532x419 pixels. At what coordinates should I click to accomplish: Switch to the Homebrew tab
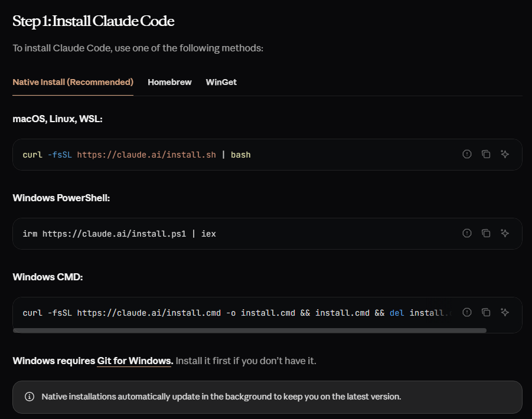pos(169,82)
